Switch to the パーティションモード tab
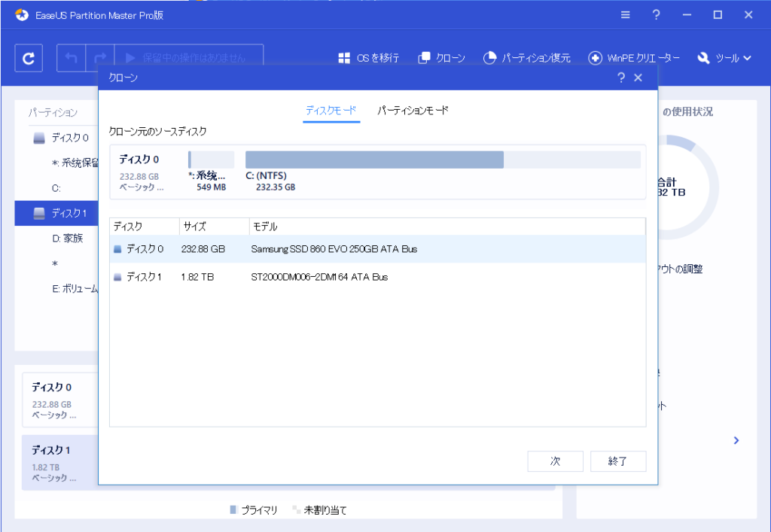The width and height of the screenshot is (771, 532). pyautogui.click(x=413, y=111)
